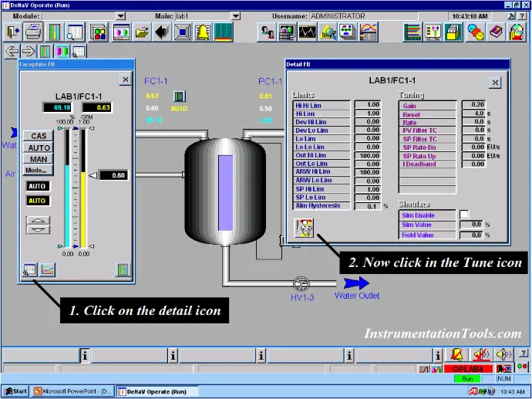Click the Module name input field

click(x=79, y=16)
